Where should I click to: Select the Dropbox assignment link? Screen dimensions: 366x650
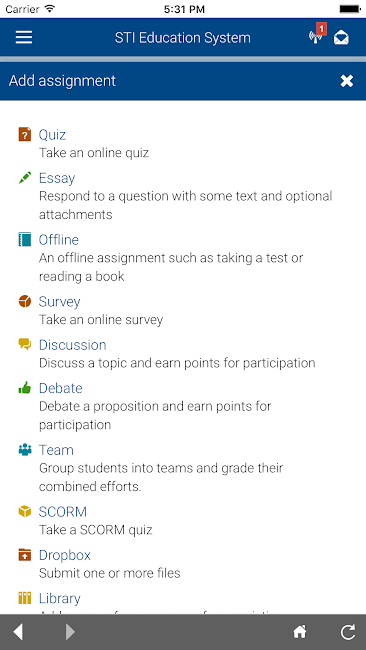[65, 555]
